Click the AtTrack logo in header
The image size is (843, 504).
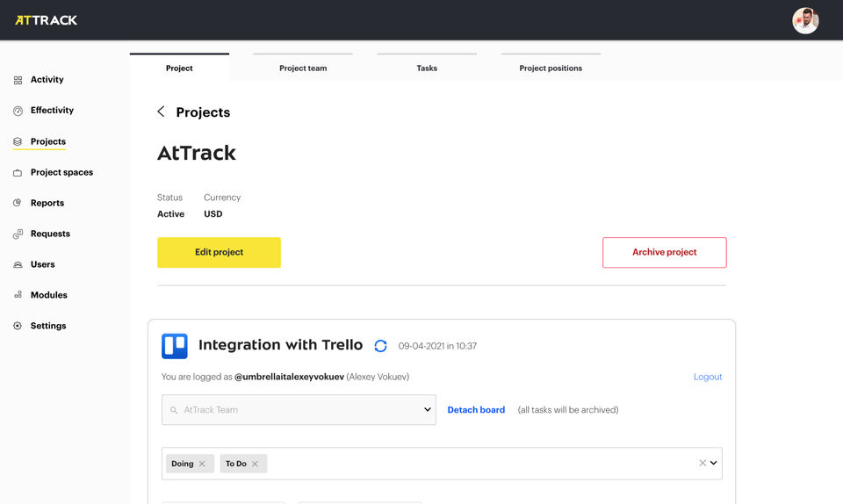(47, 20)
